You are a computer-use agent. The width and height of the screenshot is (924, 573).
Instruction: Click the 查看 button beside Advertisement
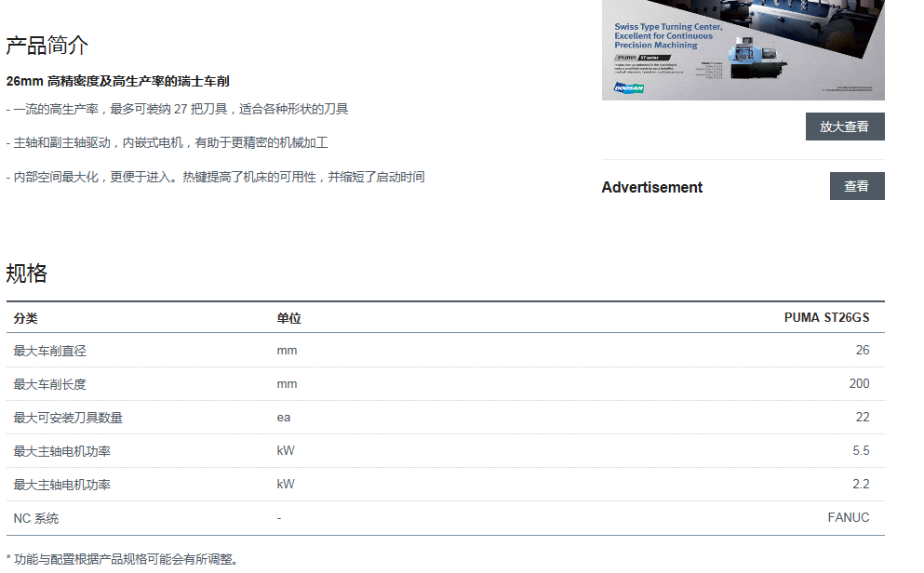857,186
